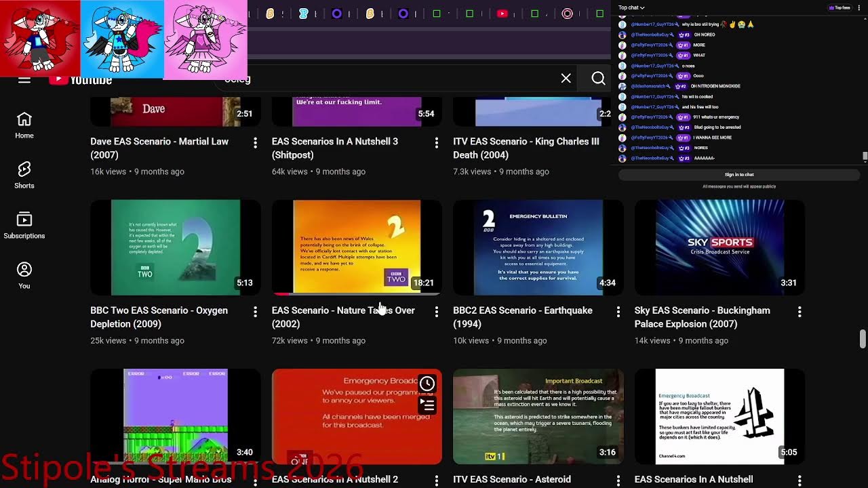
Task: Click the Channel 4 Emergency Broadcast thumbnail
Action: tap(719, 417)
